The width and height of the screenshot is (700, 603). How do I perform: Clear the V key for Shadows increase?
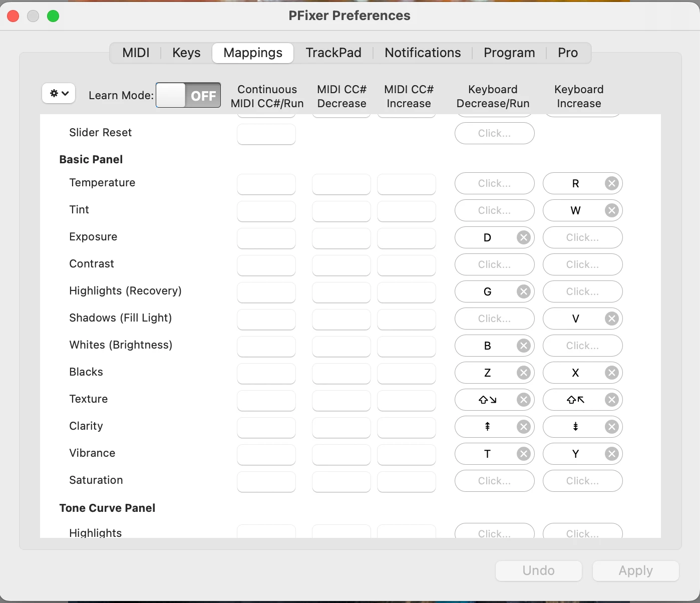pos(611,319)
